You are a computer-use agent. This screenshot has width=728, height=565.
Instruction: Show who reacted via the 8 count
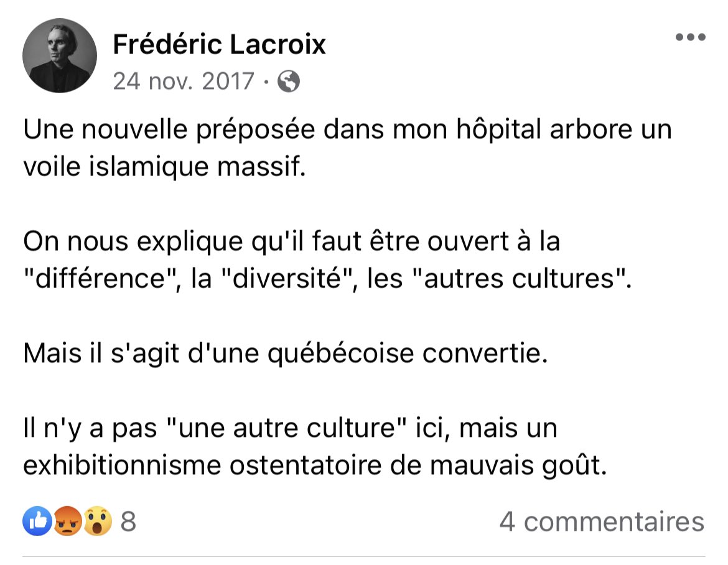click(x=128, y=521)
